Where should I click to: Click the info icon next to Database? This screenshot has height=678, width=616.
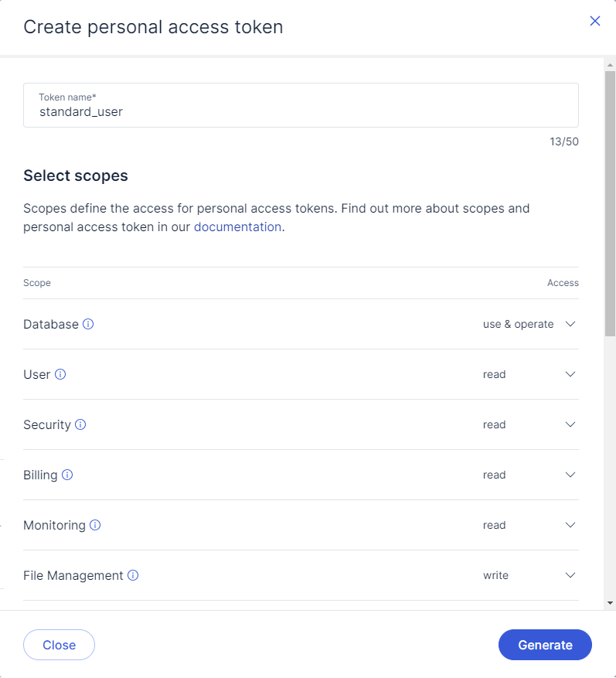(88, 324)
